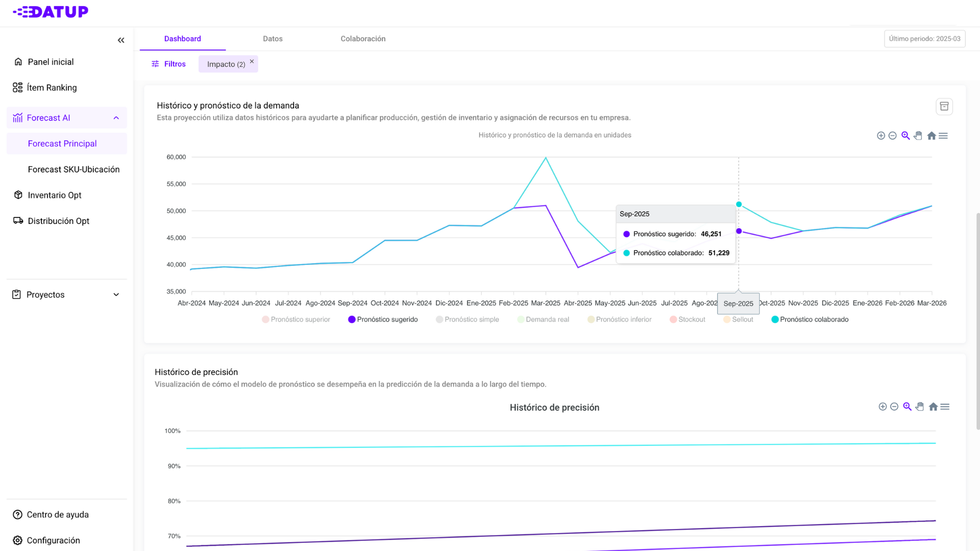Toggle Pronóstico colaborado legend series
Image resolution: width=980 pixels, height=551 pixels.
coord(810,319)
